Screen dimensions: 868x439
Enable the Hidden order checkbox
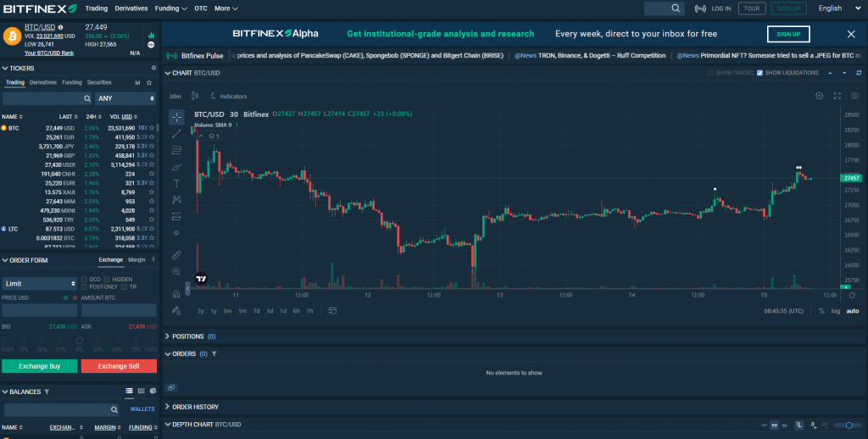click(108, 280)
